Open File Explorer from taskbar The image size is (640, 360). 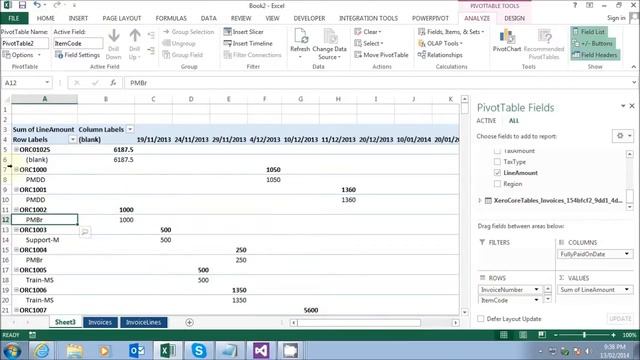(74, 351)
